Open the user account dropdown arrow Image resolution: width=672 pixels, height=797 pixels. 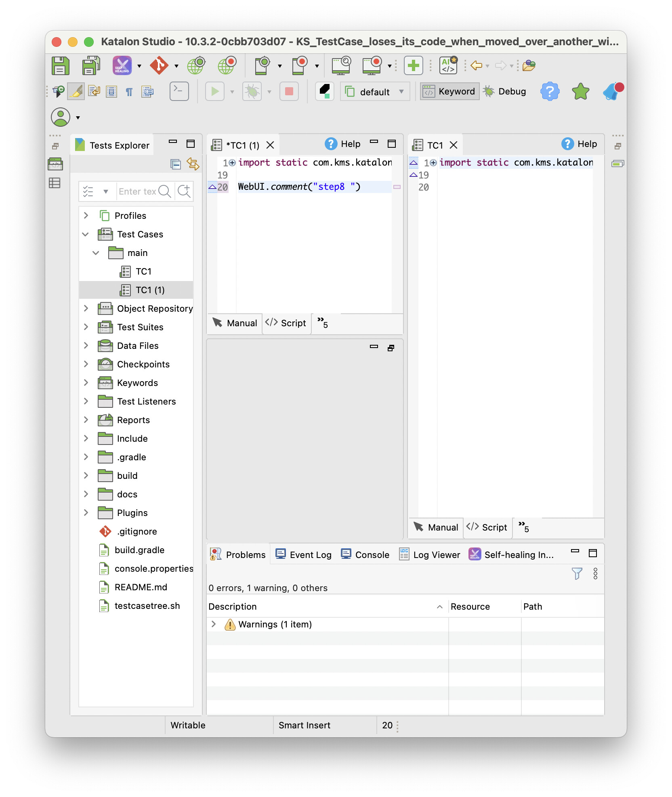[x=78, y=118]
